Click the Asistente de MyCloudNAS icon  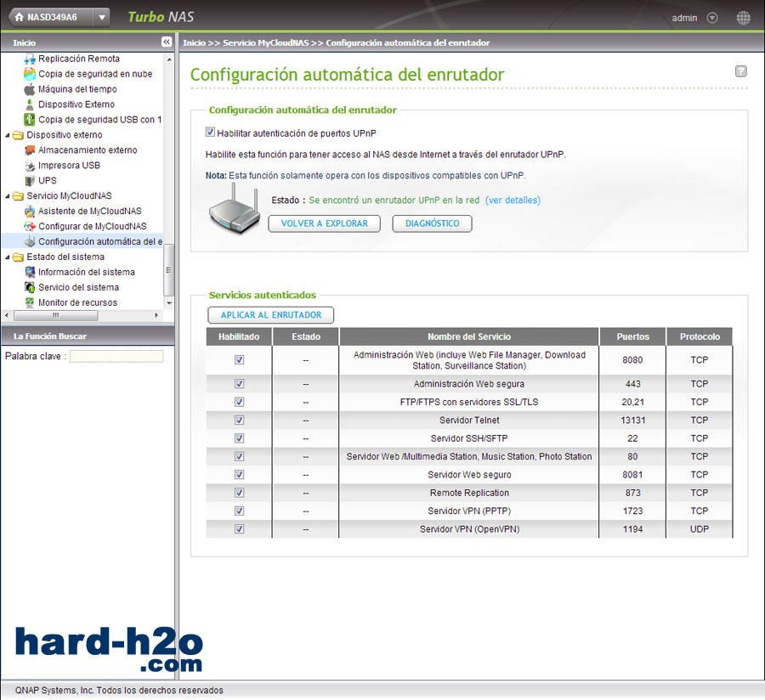click(x=30, y=211)
